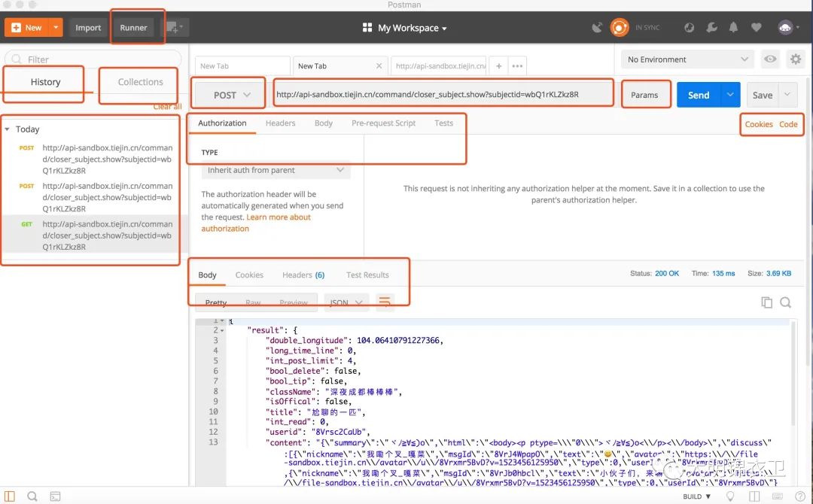
Task: Open tab options ellipsis menu
Action: click(x=517, y=65)
